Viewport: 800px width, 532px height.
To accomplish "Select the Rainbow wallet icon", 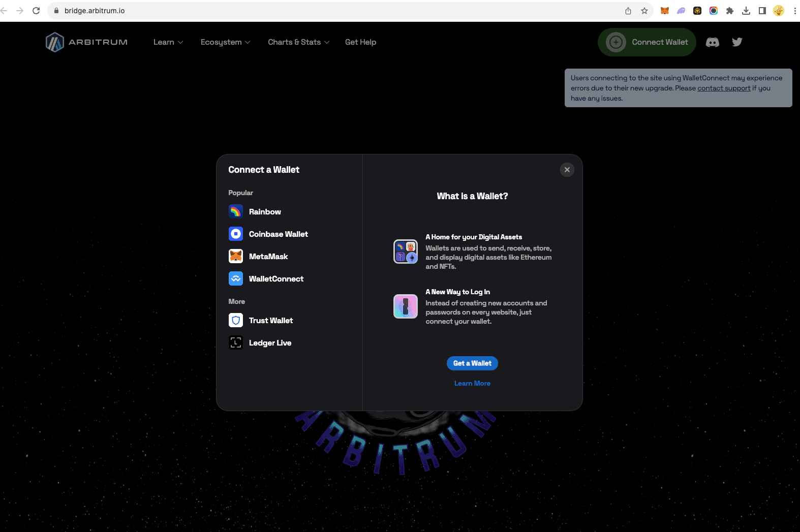I will [x=236, y=211].
